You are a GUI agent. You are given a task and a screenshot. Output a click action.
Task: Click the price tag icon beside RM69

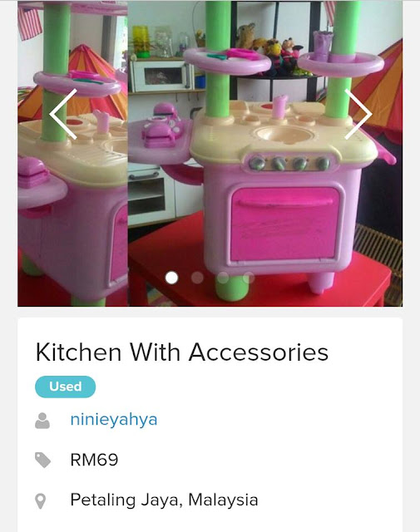pyautogui.click(x=42, y=460)
